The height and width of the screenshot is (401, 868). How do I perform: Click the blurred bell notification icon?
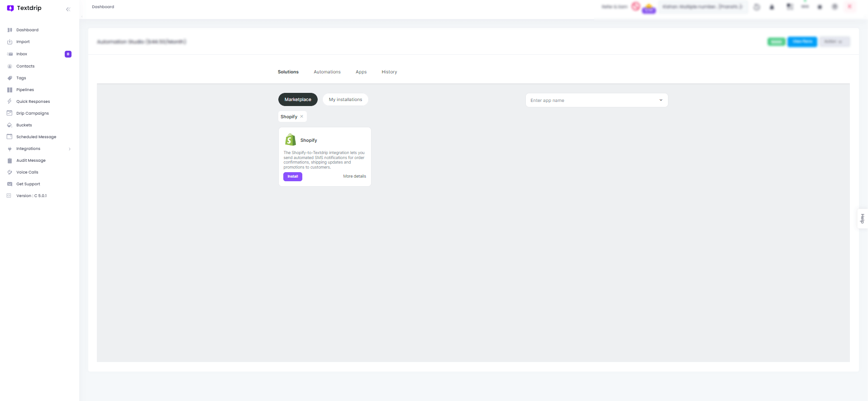(772, 7)
